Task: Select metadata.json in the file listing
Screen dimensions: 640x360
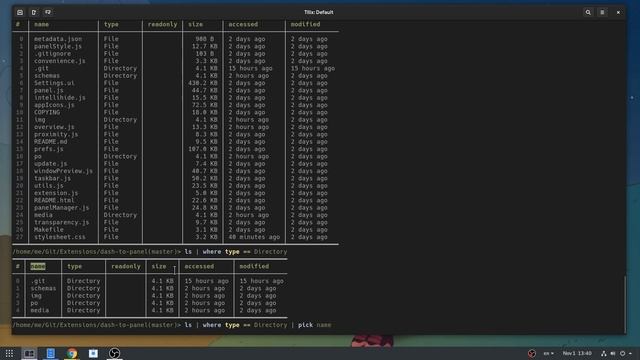Action: click(58, 39)
